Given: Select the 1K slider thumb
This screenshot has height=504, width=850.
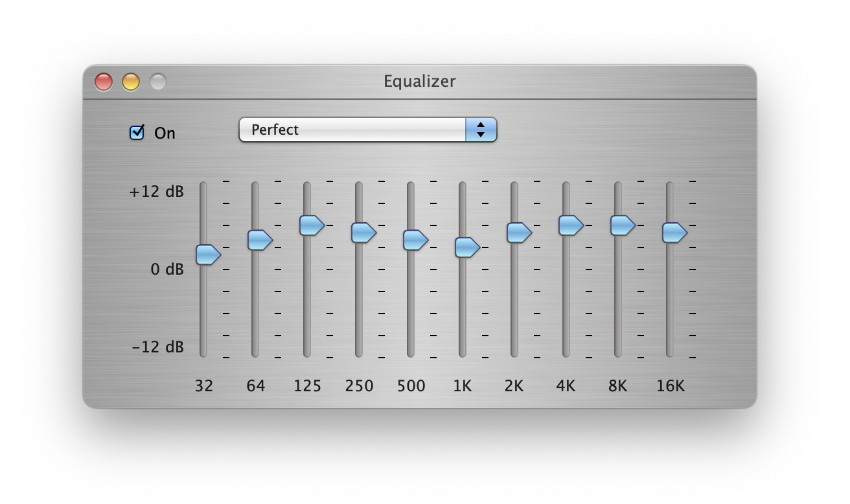Looking at the screenshot, I should coord(466,247).
